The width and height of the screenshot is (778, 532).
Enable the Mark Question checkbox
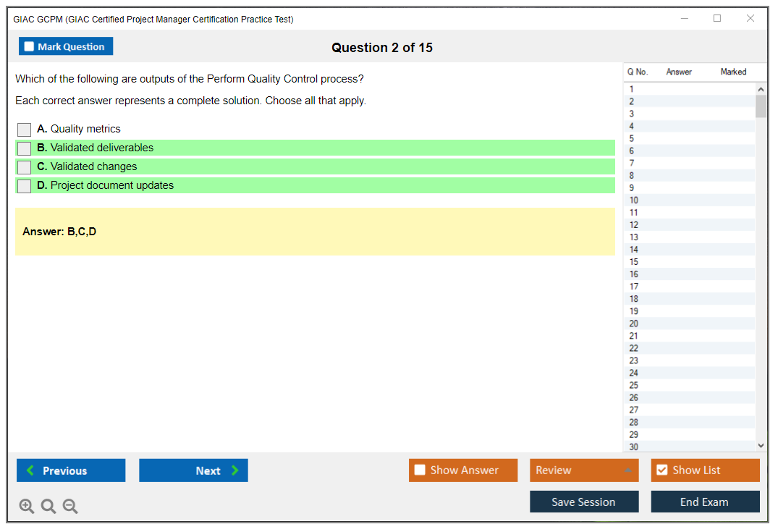point(28,46)
